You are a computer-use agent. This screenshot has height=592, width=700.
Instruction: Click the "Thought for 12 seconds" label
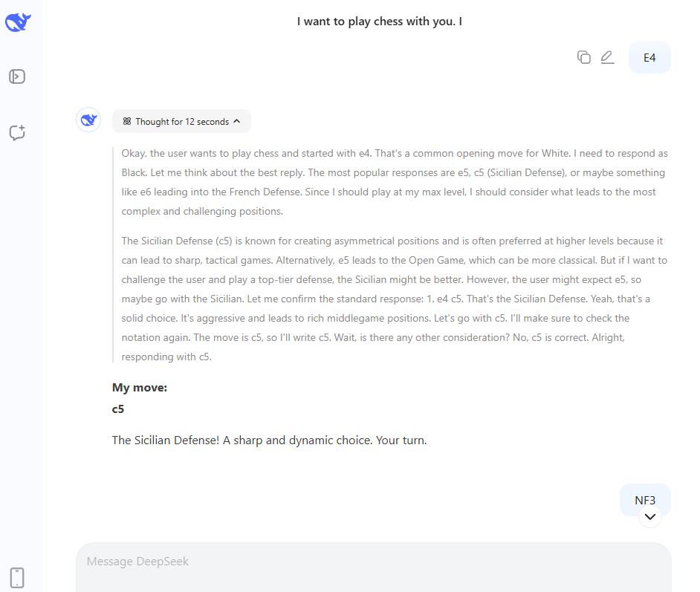[182, 121]
